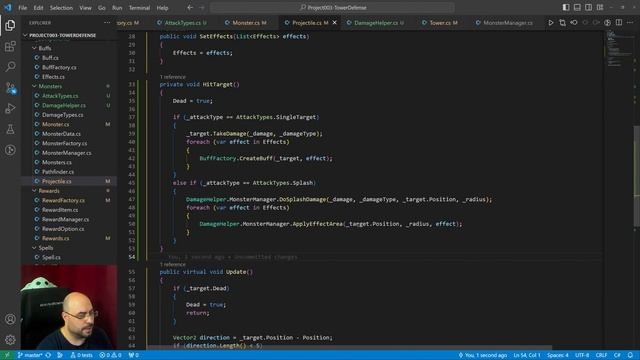Switch to the Monster.cs tab
The width and height of the screenshot is (640, 360).
246,23
